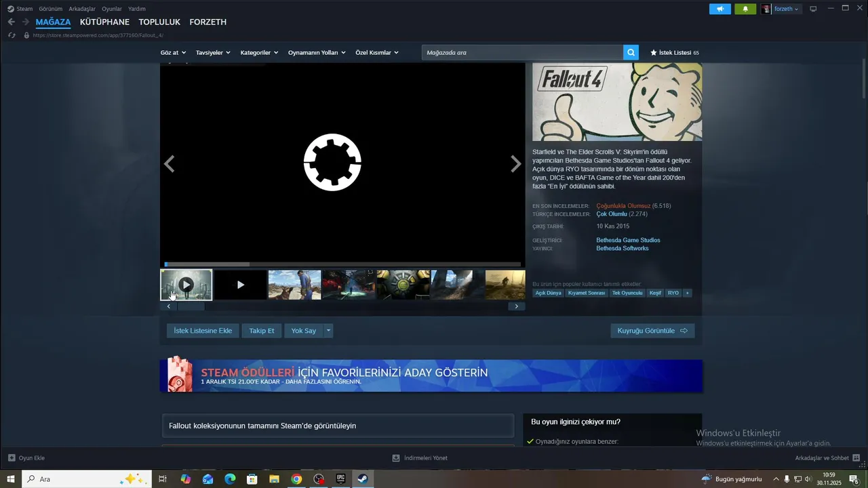This screenshot has height=488, width=868.
Task: Click İstek Listesine Ekle button
Action: [x=203, y=331]
